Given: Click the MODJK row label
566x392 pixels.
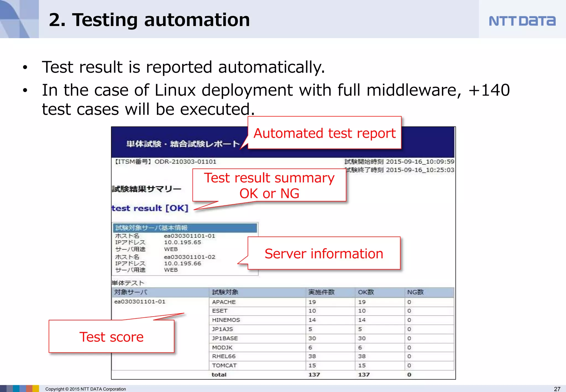Looking at the screenshot, I should [222, 347].
